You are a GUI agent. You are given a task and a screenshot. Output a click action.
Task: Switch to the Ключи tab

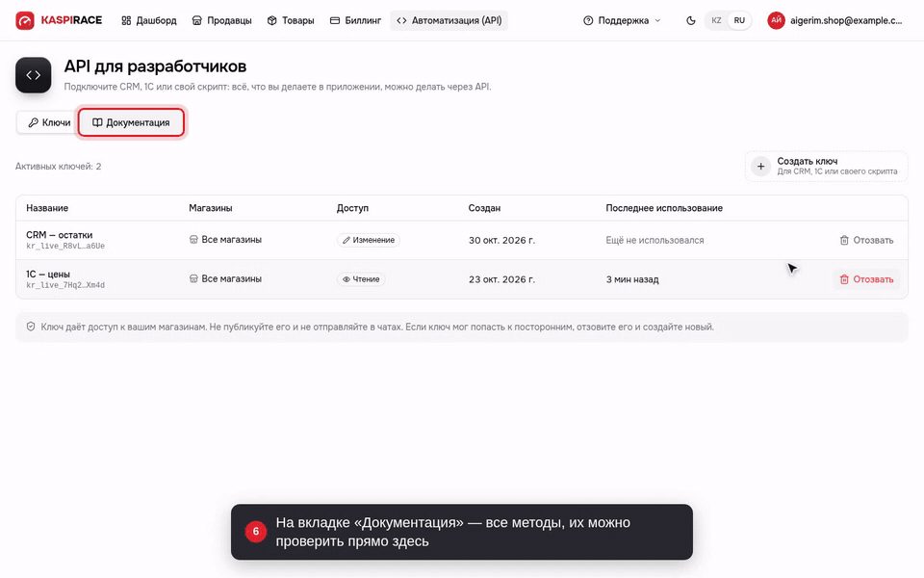point(49,122)
